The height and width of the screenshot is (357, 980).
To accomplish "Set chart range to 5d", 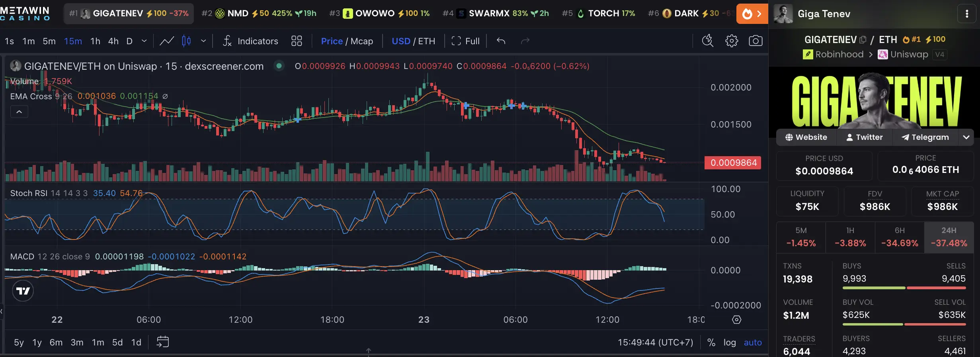I will [x=117, y=342].
